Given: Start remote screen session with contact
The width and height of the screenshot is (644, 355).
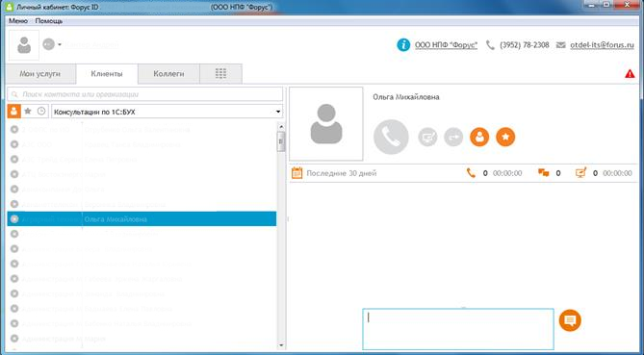Looking at the screenshot, I should (x=427, y=137).
